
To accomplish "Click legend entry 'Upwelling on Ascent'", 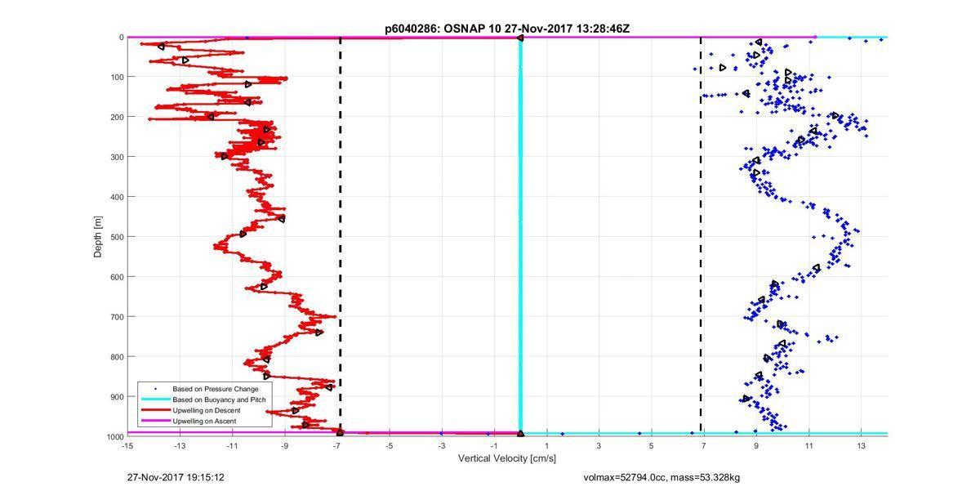I will [205, 421].
